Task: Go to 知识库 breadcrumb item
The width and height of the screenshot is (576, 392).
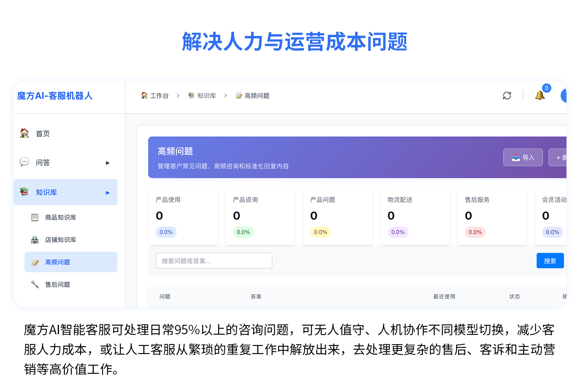Action: (202, 96)
